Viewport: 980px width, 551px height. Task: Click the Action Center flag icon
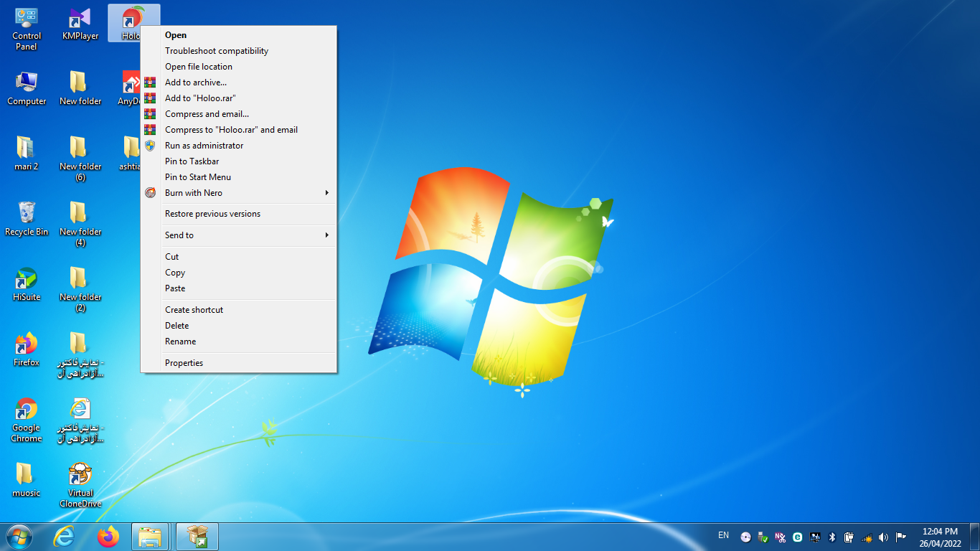901,537
